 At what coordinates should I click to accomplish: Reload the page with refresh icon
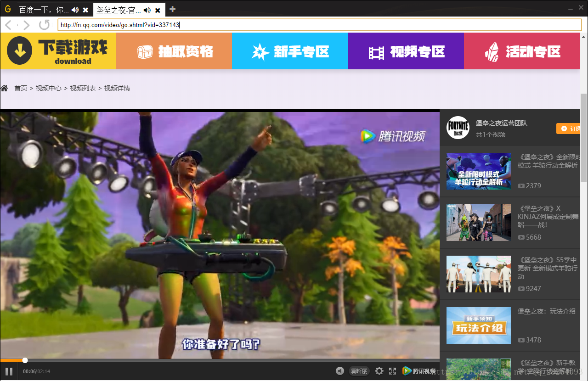click(44, 25)
